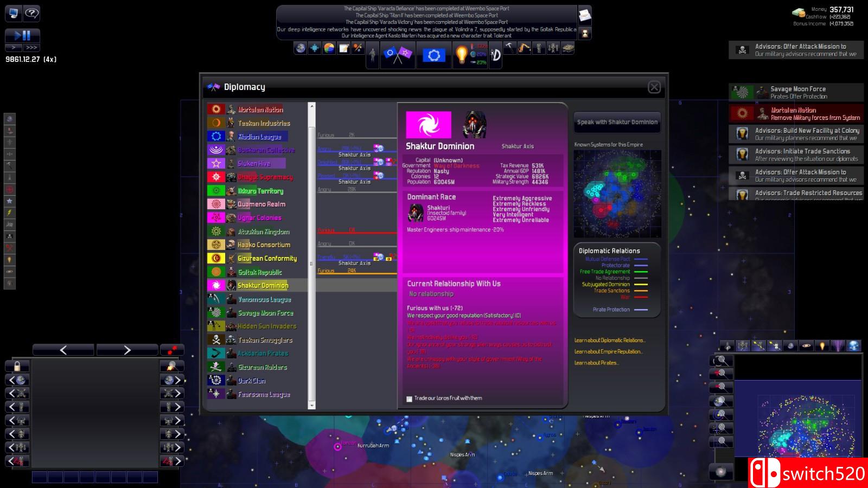
Task: Cycle to next colony with right globe arrow
Action: point(172,380)
